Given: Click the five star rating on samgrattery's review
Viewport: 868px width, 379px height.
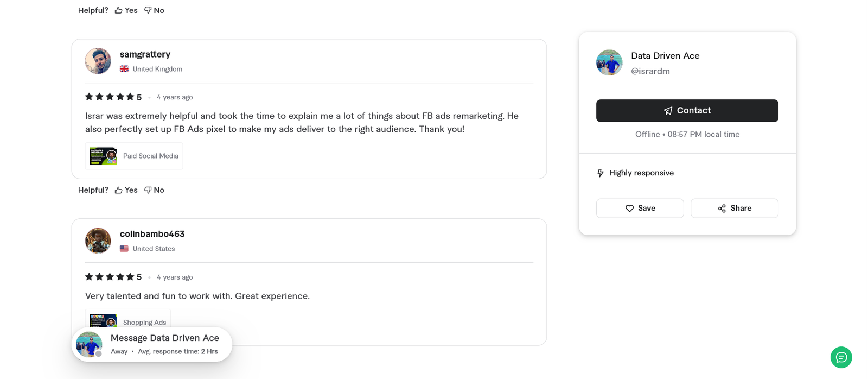Looking at the screenshot, I should [x=108, y=96].
